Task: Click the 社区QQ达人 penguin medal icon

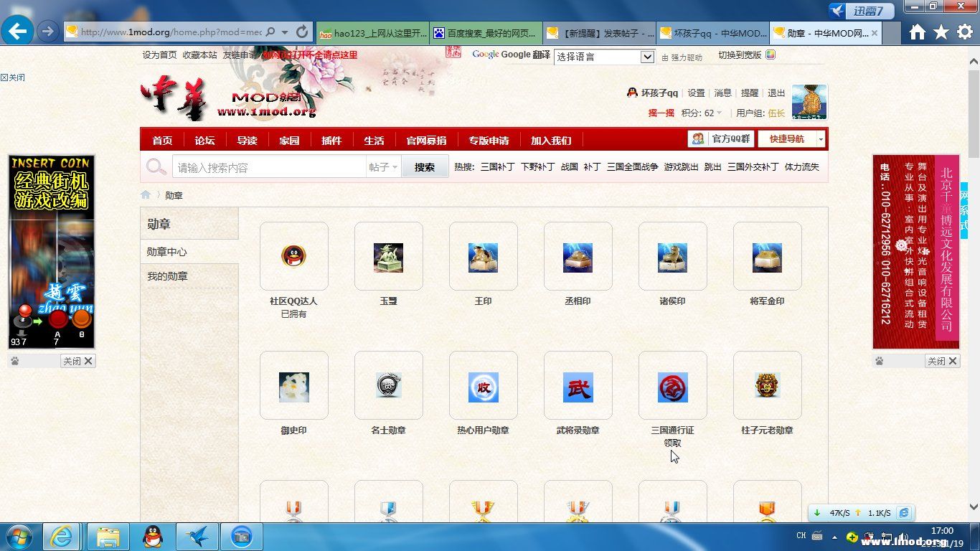Action: 293,256
